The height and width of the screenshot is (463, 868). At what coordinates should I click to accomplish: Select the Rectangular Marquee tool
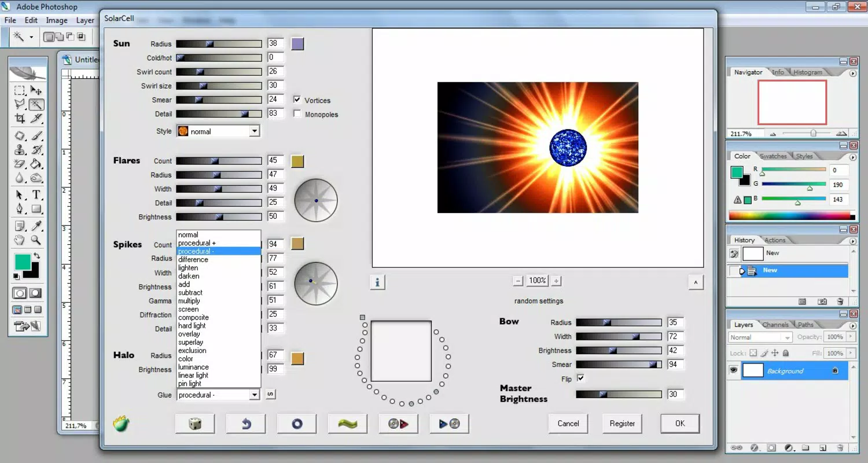(x=20, y=90)
